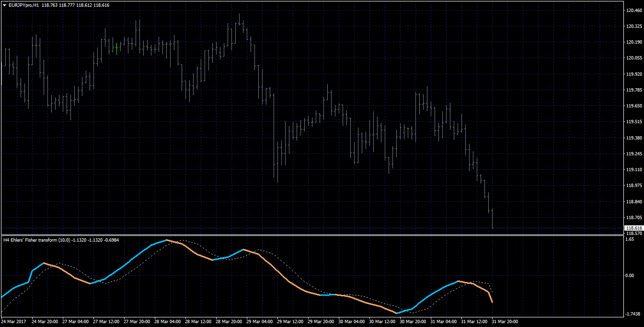The height and width of the screenshot is (327, 644).
Task: Click the 28 Mar 20:00 time label
Action: (x=229, y=322)
